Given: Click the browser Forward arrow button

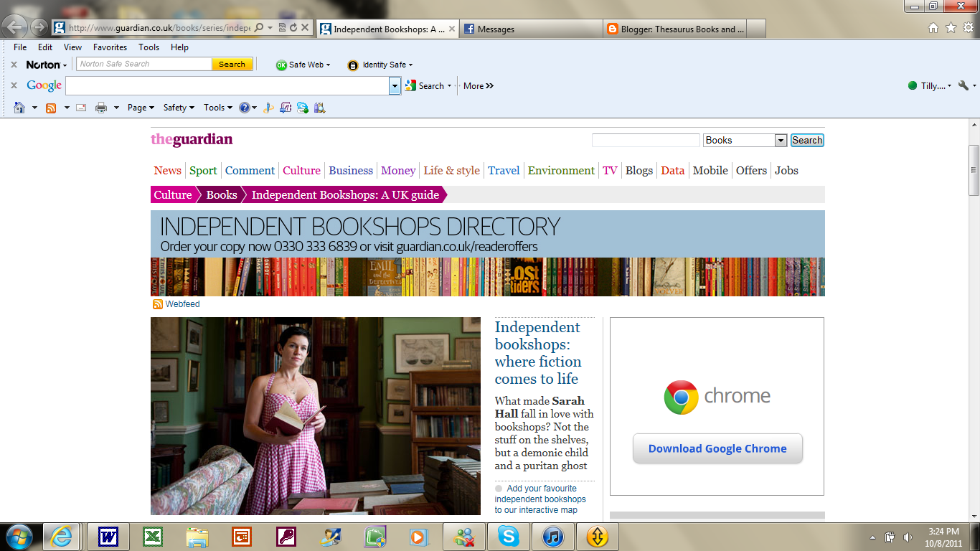Looking at the screenshot, I should [x=39, y=28].
